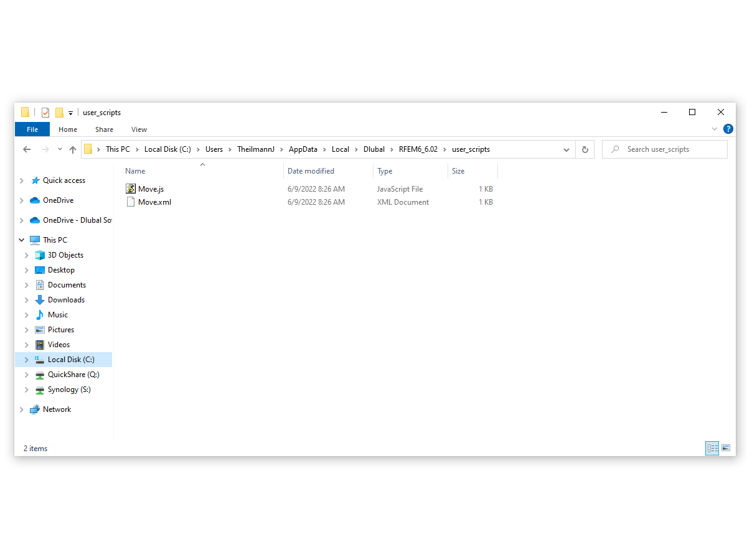The height and width of the screenshot is (560, 747).
Task: Click the New Folder quick access icon
Action: point(59,112)
